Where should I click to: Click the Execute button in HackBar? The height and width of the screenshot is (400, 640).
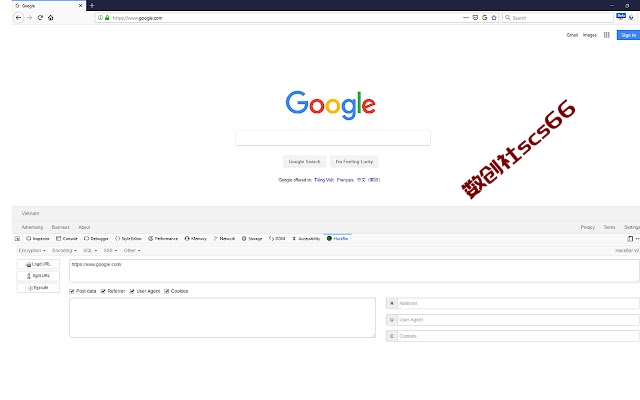pos(38,288)
